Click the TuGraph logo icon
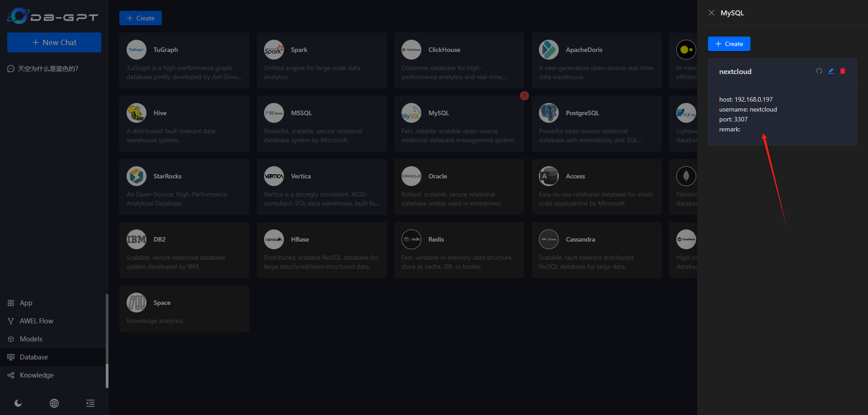868x415 pixels. 137,50
